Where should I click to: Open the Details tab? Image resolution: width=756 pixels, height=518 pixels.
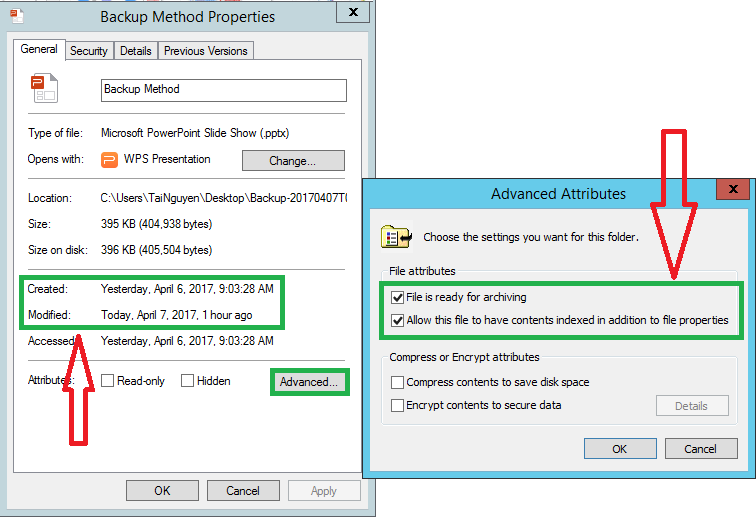[135, 51]
